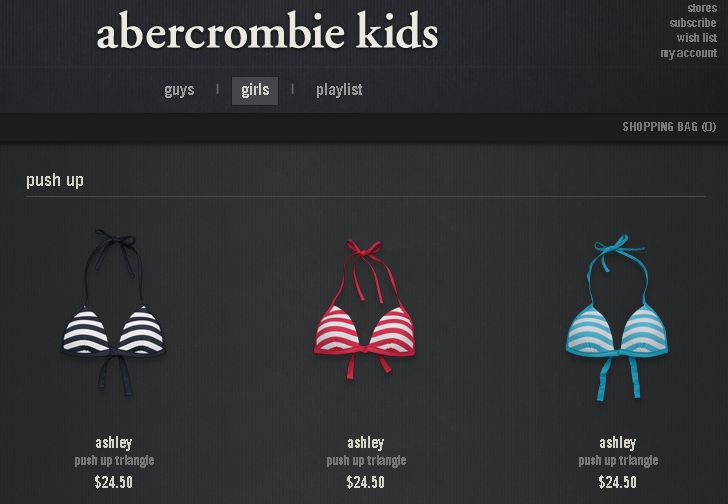Open the wish list link
The height and width of the screenshot is (504, 728).
696,38
